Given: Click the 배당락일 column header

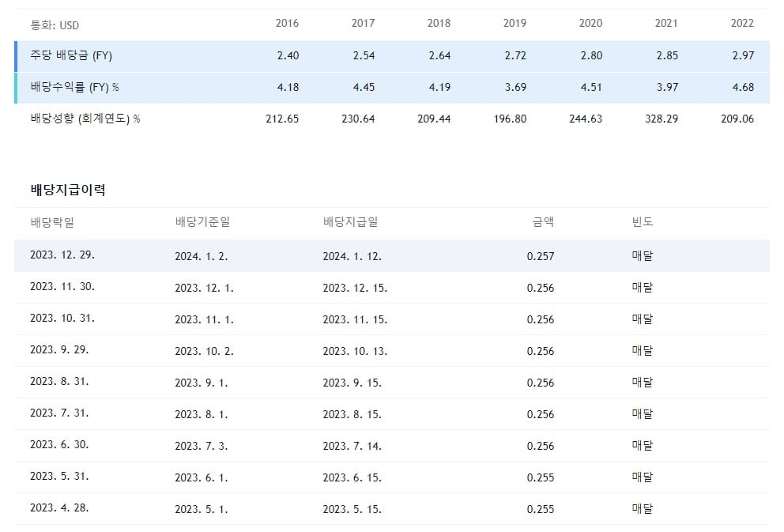Looking at the screenshot, I should pos(52,222).
